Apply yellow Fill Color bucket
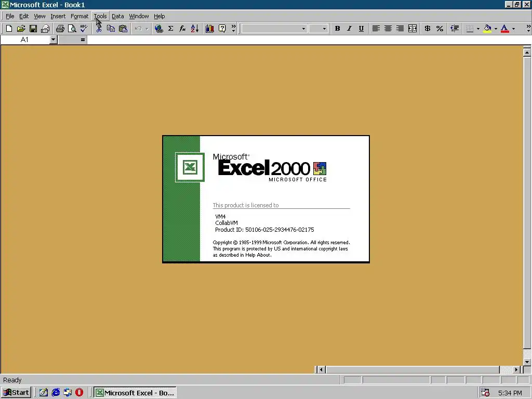This screenshot has height=399, width=532. pos(487,29)
